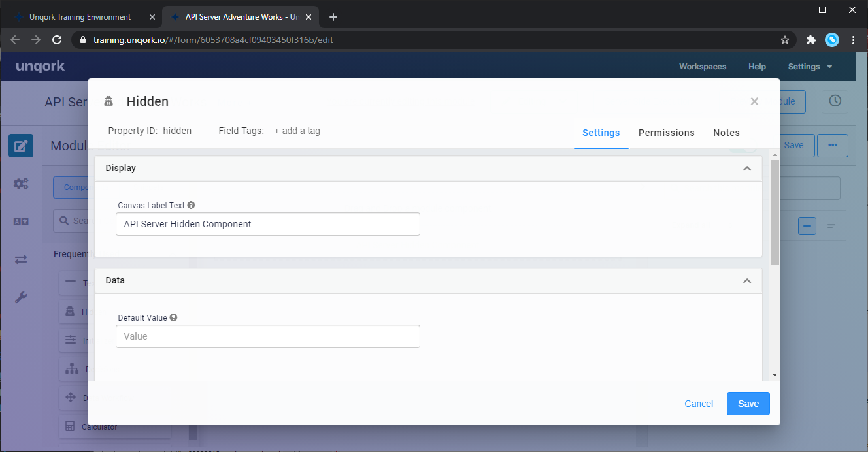The height and width of the screenshot is (452, 868).
Task: Click add a tag next to Field Tags
Action: (x=297, y=131)
